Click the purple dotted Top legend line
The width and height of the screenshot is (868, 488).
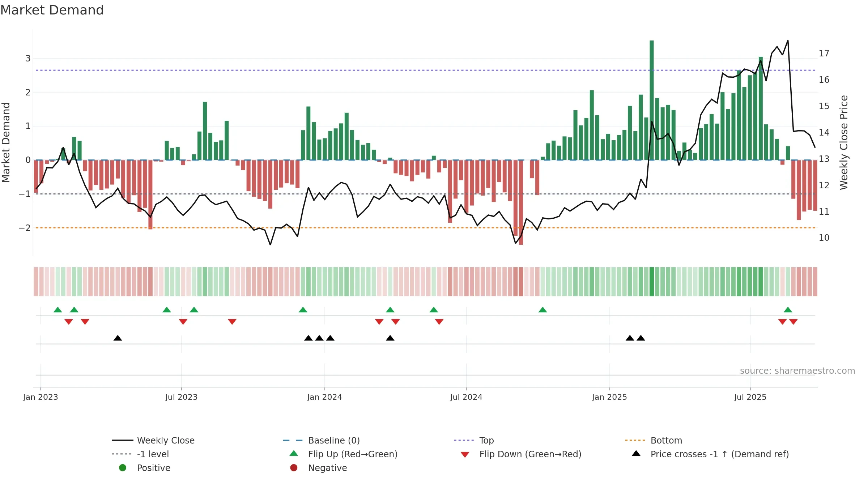coord(464,440)
